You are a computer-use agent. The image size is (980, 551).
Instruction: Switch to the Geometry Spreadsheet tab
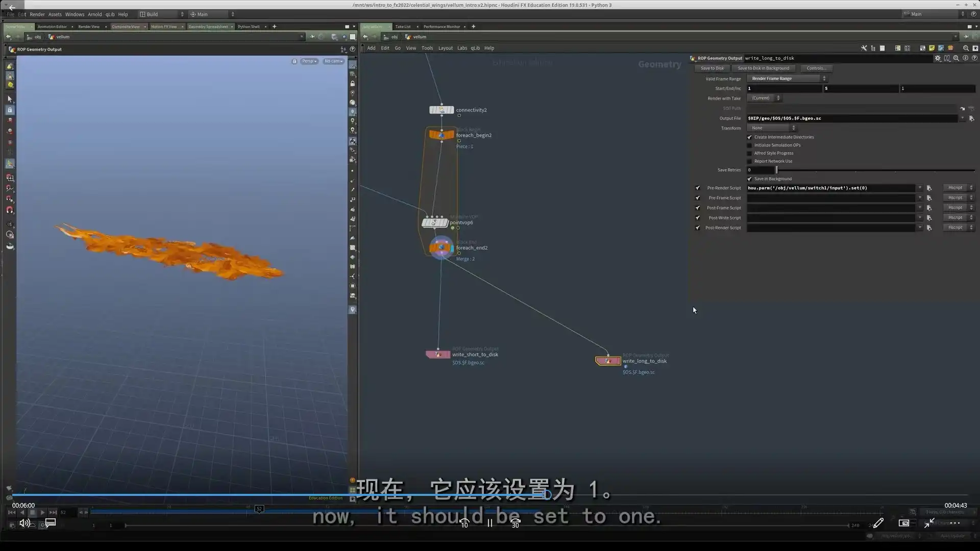coord(208,27)
